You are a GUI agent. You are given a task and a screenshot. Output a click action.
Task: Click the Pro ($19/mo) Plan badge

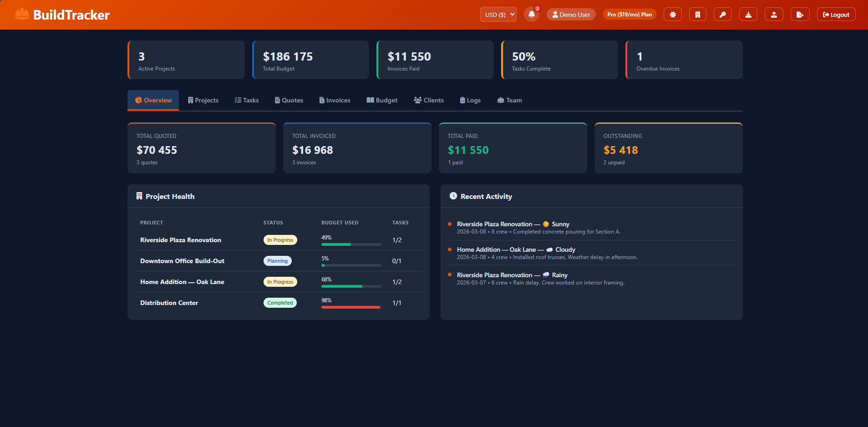click(x=629, y=14)
